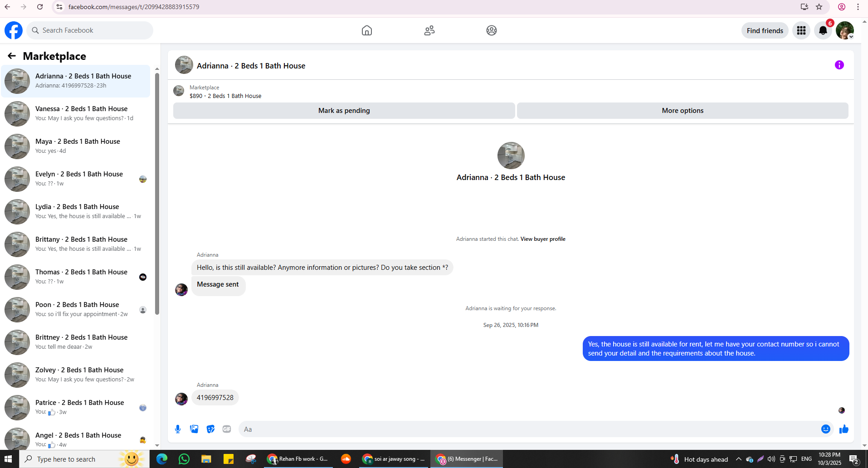
Task: Click the Chrome profile icon
Action: point(842,7)
